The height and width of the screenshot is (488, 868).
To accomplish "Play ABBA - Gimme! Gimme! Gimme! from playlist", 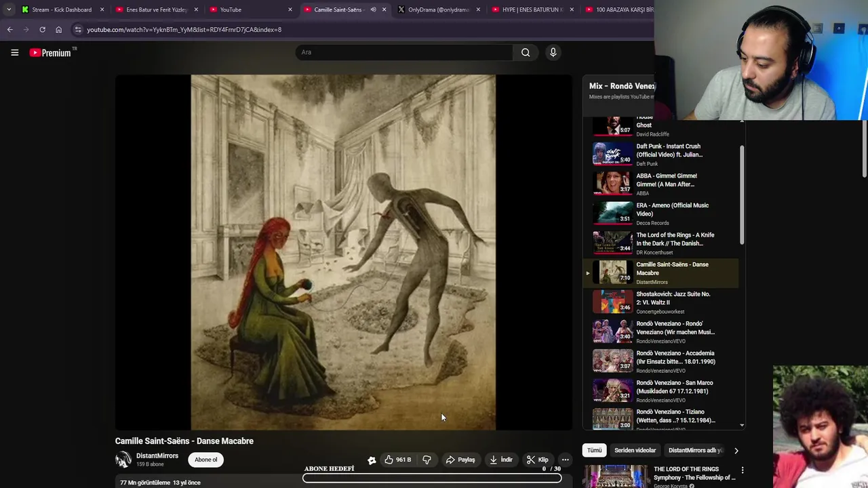I will coord(661,184).
